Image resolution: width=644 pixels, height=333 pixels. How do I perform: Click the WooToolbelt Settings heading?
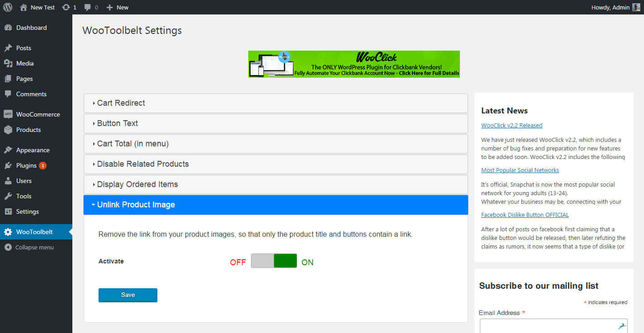(x=132, y=31)
